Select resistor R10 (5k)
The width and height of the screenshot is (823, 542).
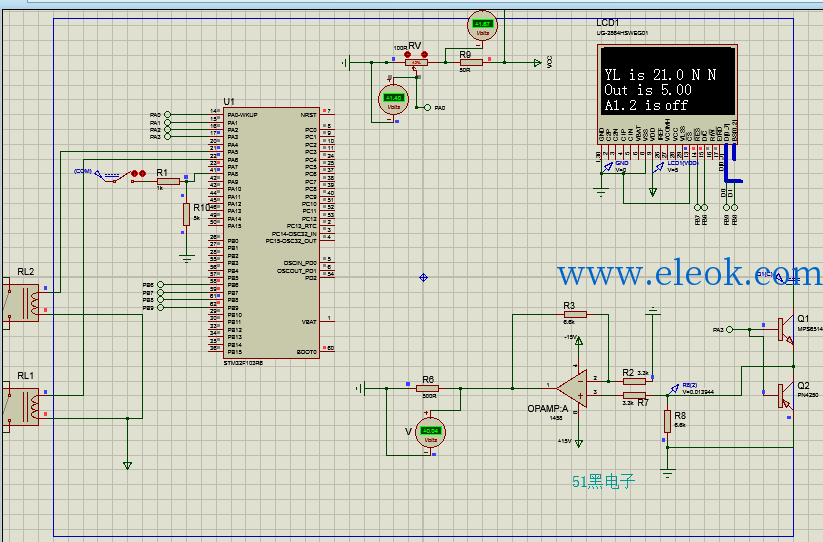point(186,215)
